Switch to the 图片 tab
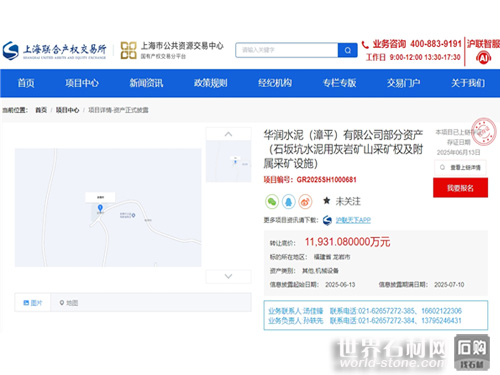 pos(33,303)
